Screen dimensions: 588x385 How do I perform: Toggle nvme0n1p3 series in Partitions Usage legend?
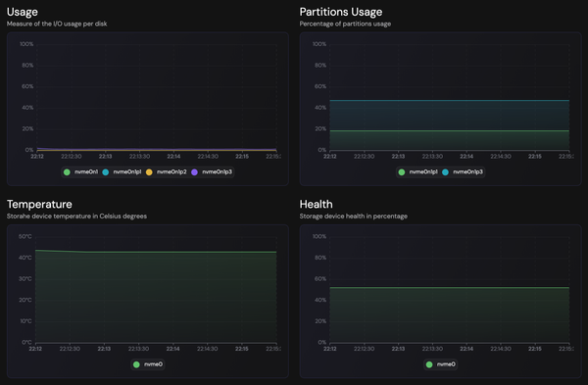463,172
